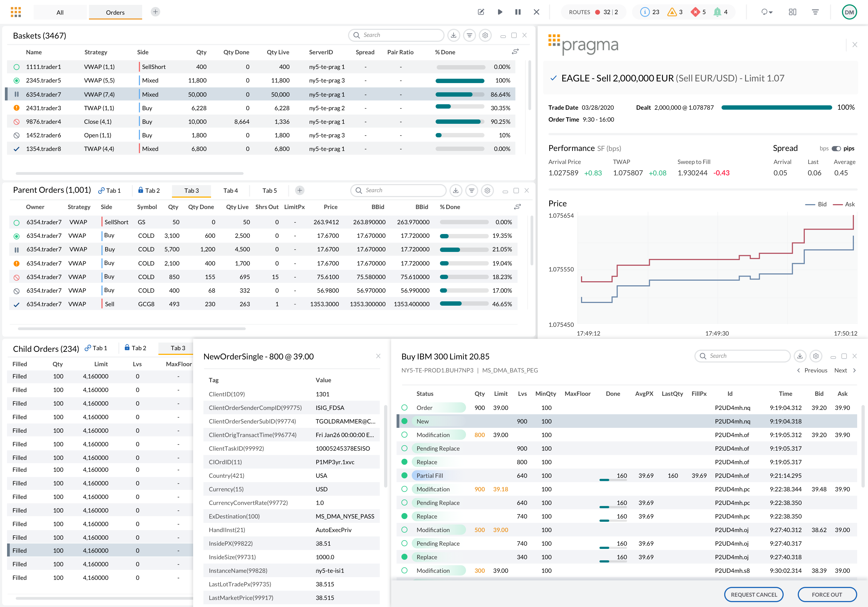The width and height of the screenshot is (868, 607).
Task: Open error alerts showing 5
Action: point(698,12)
